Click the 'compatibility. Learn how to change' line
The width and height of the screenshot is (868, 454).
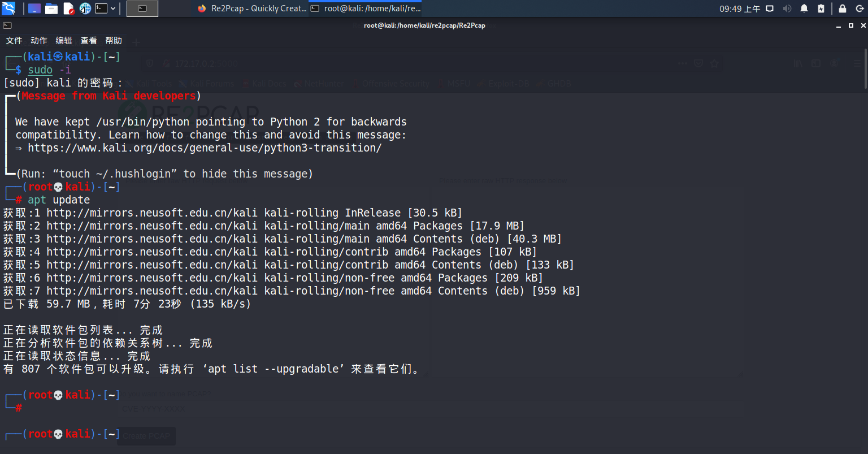(211, 135)
